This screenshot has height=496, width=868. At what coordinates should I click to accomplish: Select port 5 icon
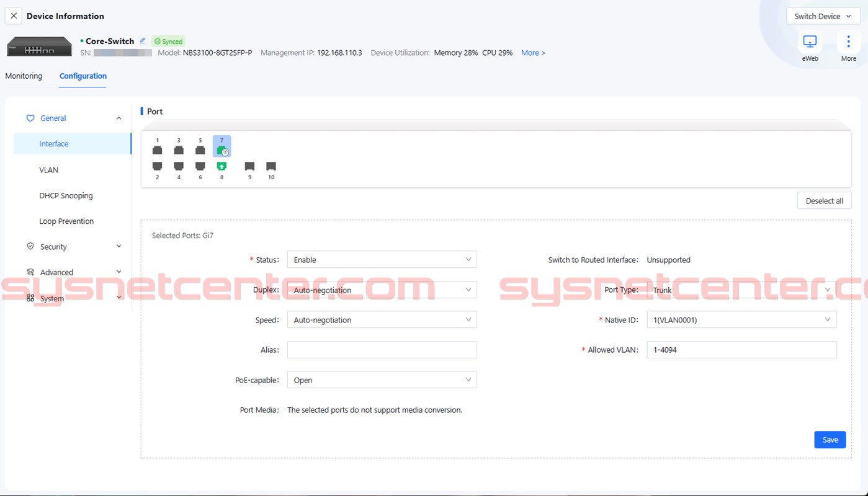point(200,150)
